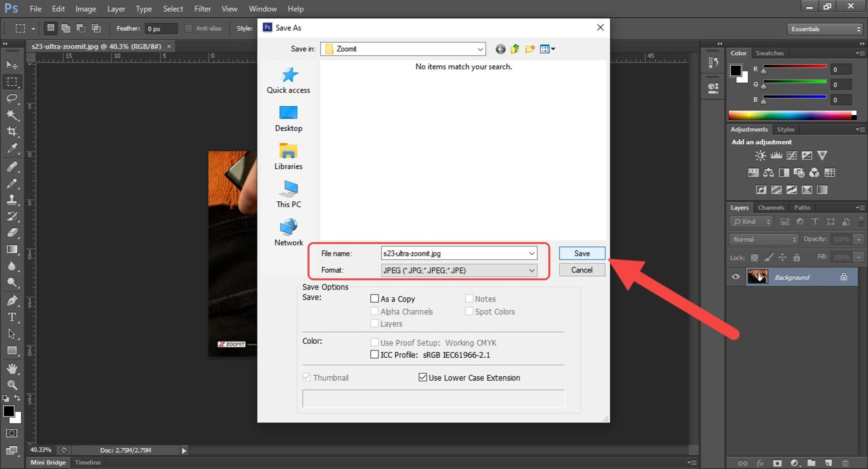868x469 pixels.
Task: Open the Save in Zoomit dropdown
Action: [403, 49]
